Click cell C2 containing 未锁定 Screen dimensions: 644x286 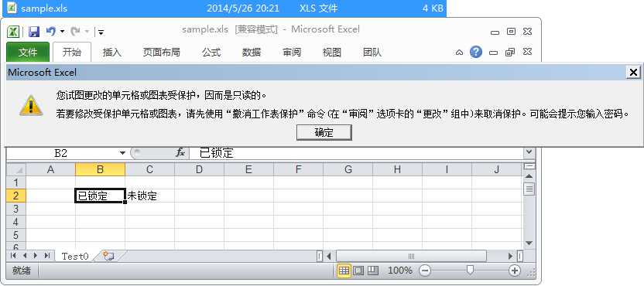149,196
